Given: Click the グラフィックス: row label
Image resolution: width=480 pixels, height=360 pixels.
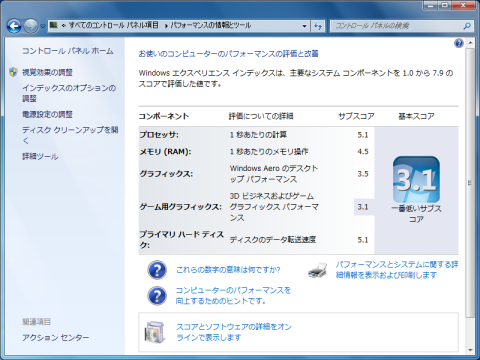Looking at the screenshot, I should click(166, 174).
